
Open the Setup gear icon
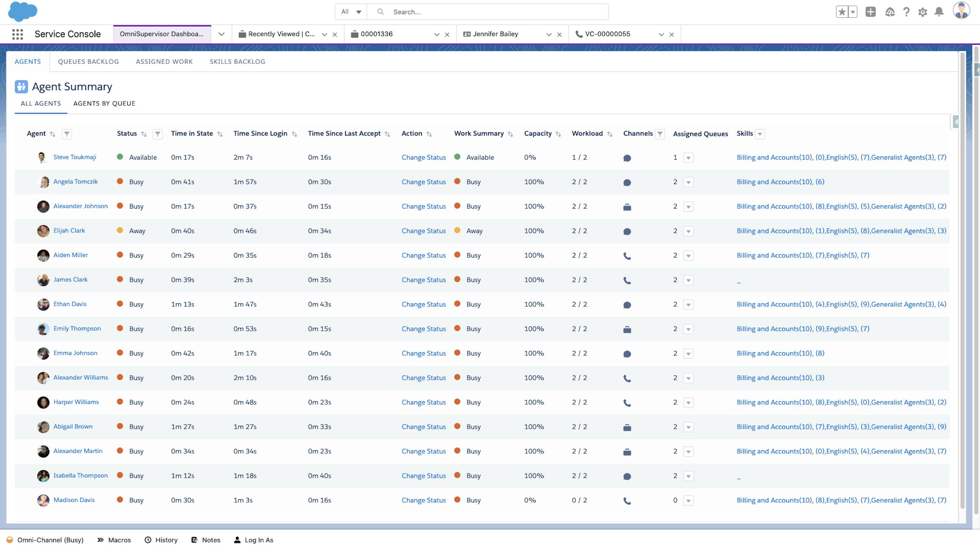[x=923, y=12]
